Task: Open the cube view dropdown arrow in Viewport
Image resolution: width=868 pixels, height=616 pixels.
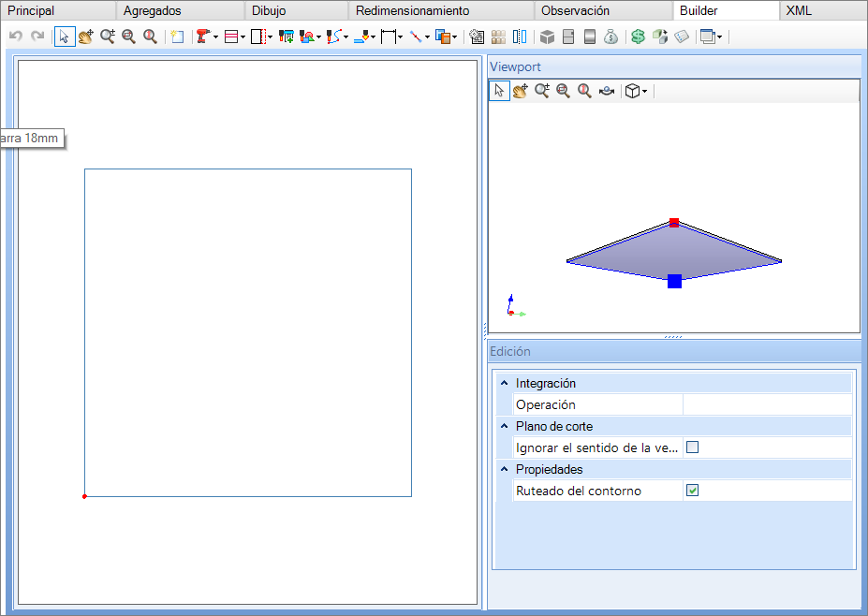Action: click(644, 92)
